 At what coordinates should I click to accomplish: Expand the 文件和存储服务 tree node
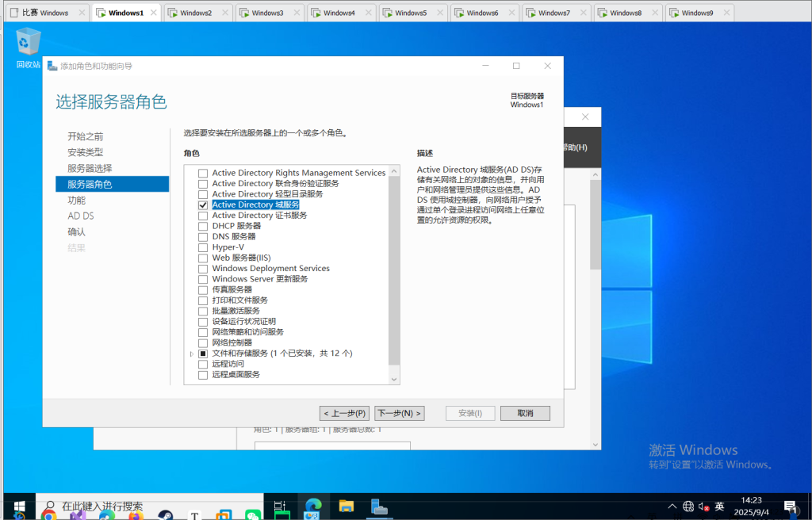coord(192,354)
